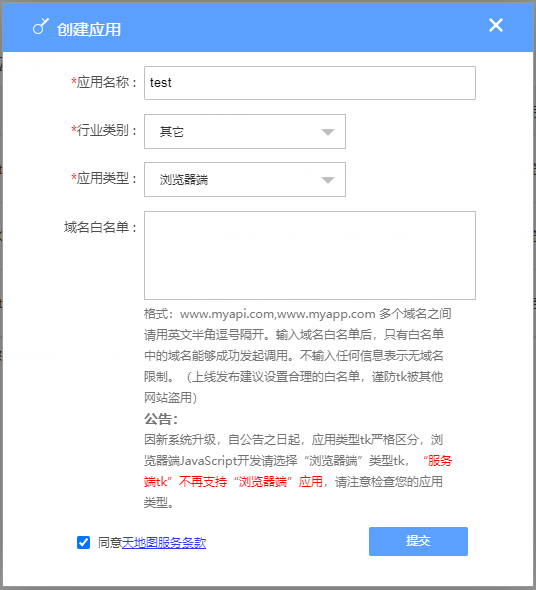Click the 应用类型 field label
The height and width of the screenshot is (590, 536).
pos(104,178)
